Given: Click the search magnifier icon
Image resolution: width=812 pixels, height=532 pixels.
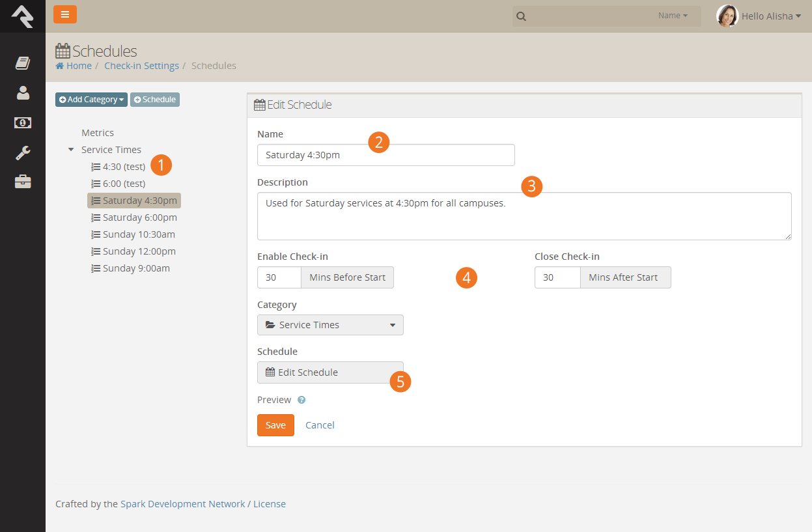Looking at the screenshot, I should click(x=521, y=16).
